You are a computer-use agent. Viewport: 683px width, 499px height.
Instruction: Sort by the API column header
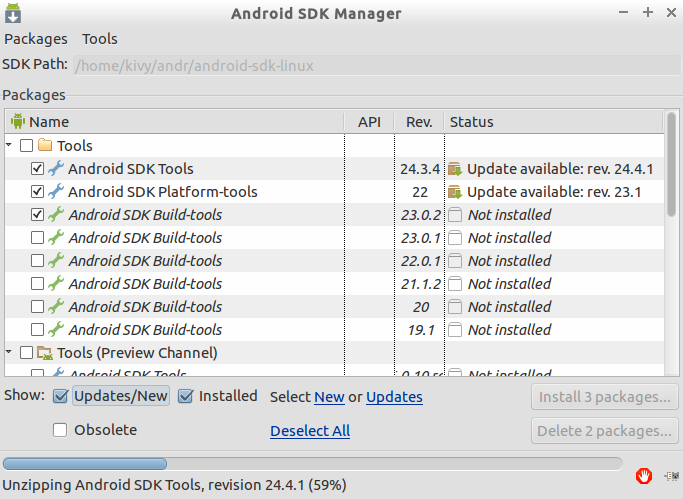369,121
